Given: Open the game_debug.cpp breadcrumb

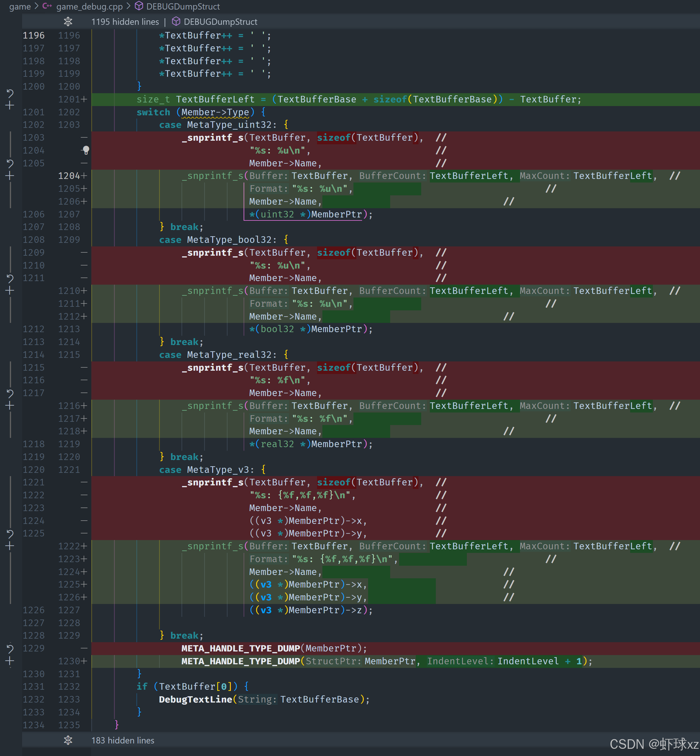Looking at the screenshot, I should pyautogui.click(x=89, y=7).
